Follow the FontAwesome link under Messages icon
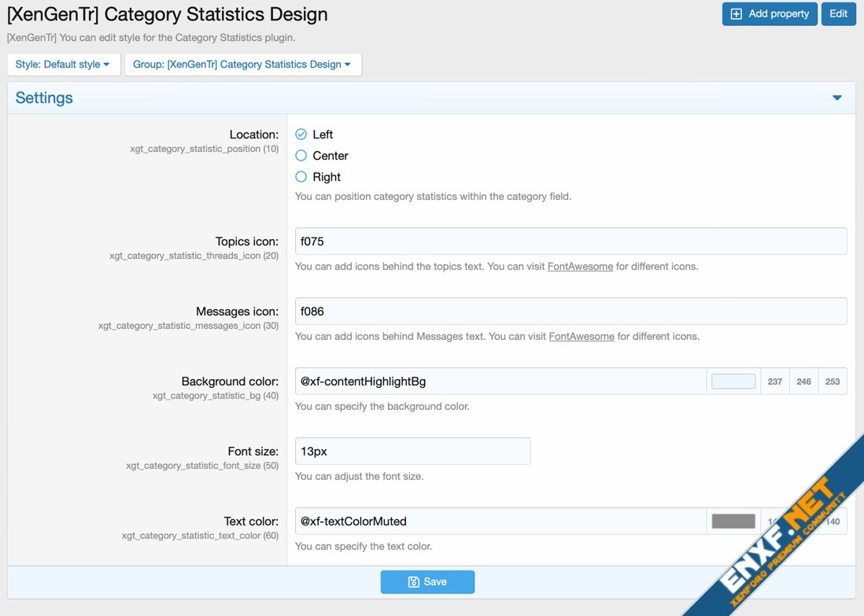 (582, 337)
